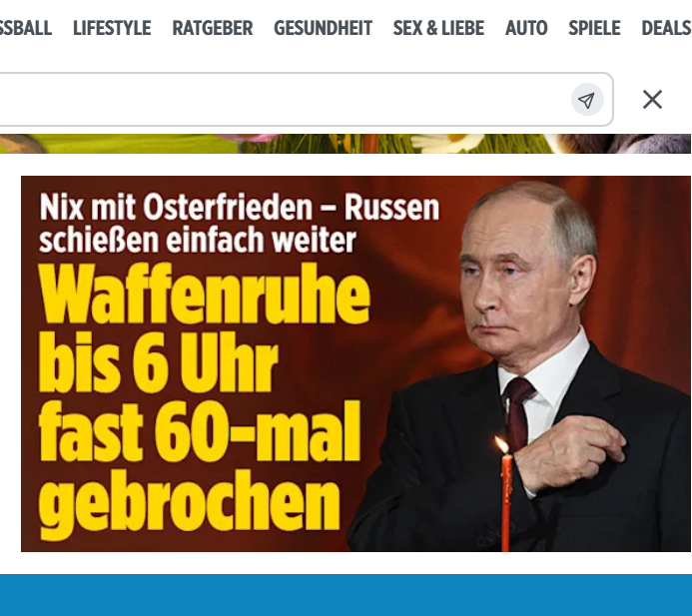Go to the RATGEBER section
The height and width of the screenshot is (616, 692).
click(213, 28)
